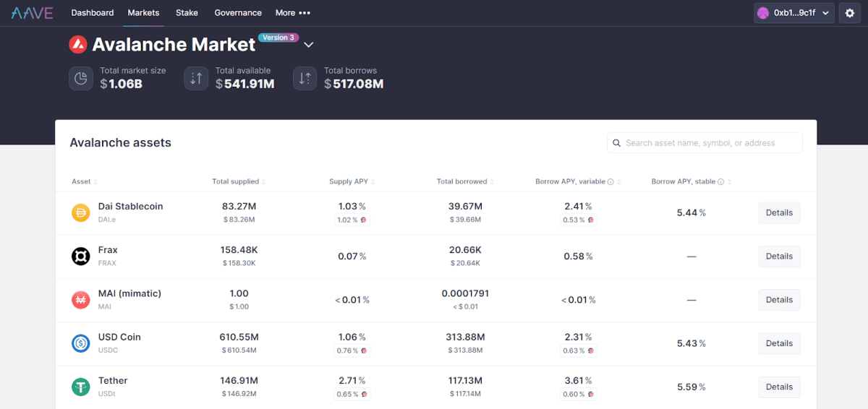Image resolution: width=868 pixels, height=409 pixels.
Task: Click MAI's 0.0001791 total borrowed
Action: click(465, 293)
